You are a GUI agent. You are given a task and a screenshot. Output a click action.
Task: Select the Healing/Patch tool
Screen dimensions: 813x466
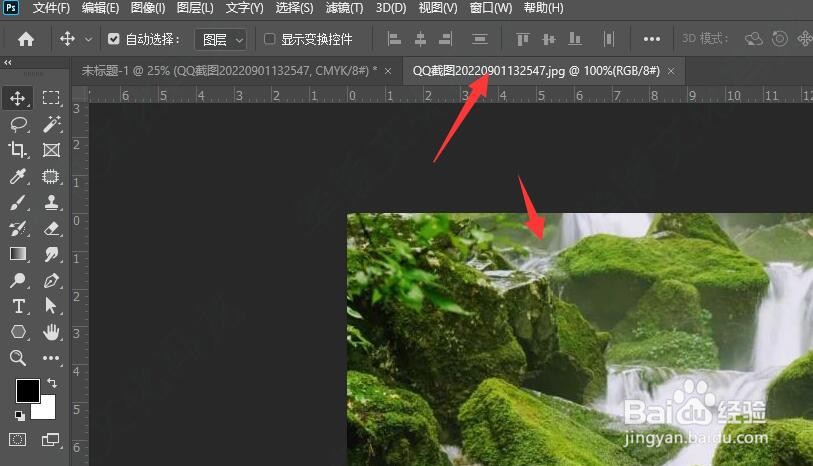tap(50, 176)
